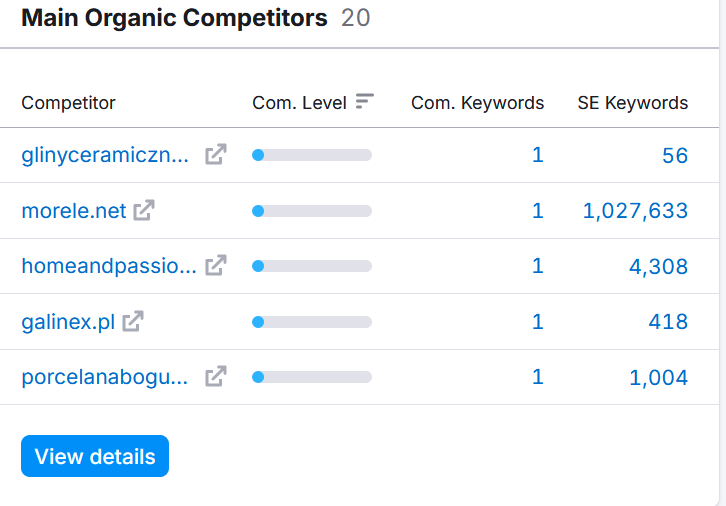This screenshot has height=506, width=726.
Task: Click SE Keywords value 418
Action: pyautogui.click(x=668, y=322)
